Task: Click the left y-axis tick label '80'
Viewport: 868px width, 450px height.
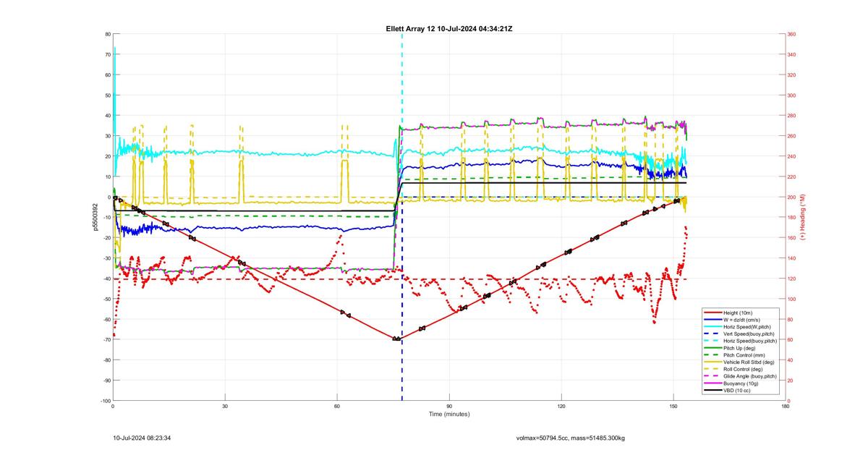Action: point(107,34)
